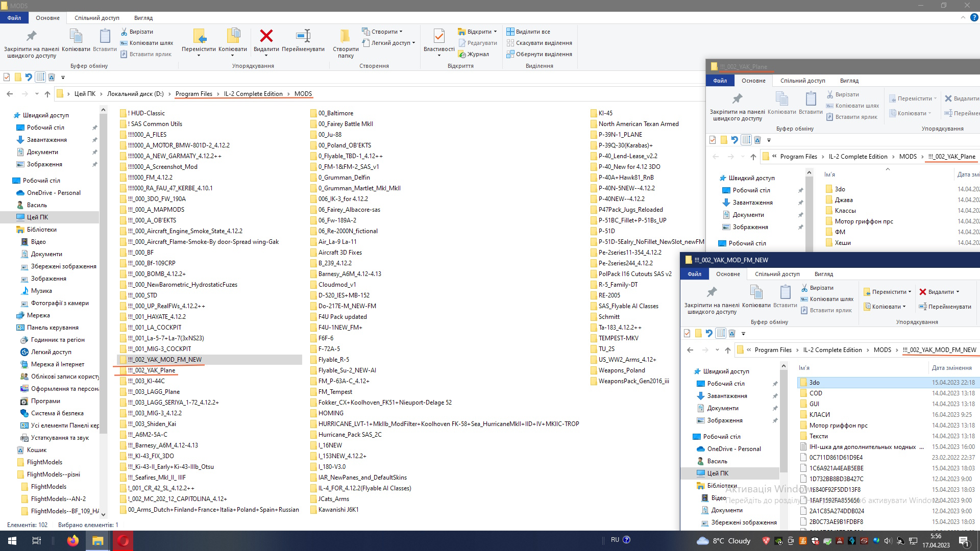Expand the Open (Відкрити) dropdown arrow
Image resolution: width=980 pixels, height=551 pixels.
(495, 32)
